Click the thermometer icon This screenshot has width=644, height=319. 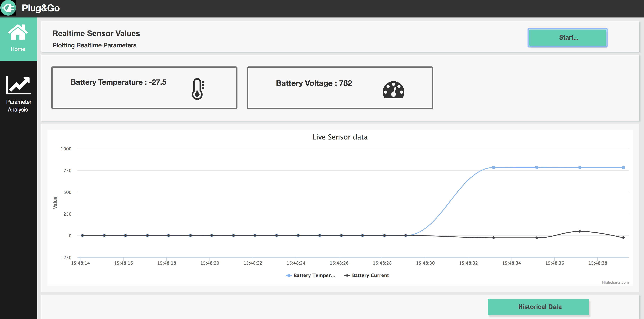click(x=198, y=89)
